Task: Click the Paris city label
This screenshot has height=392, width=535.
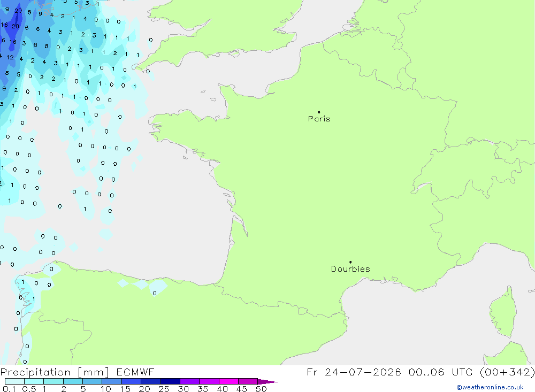Action: tap(319, 119)
